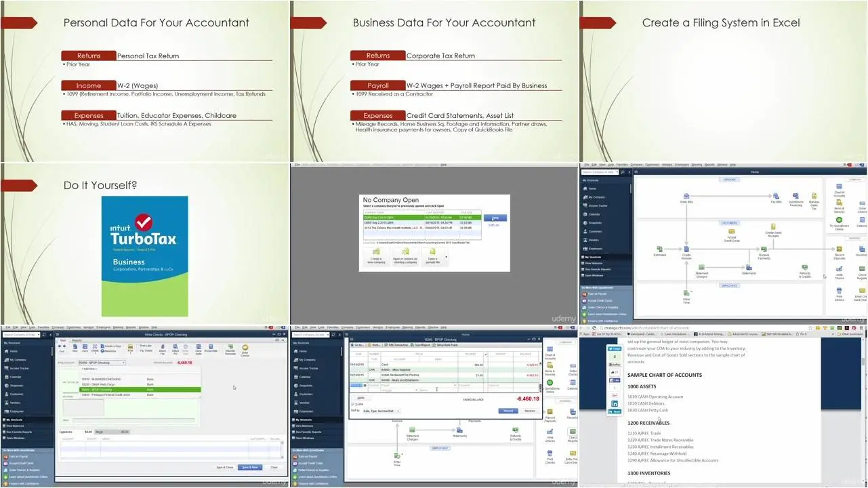Click Edit List in No Company Open dialog

pyautogui.click(x=493, y=225)
